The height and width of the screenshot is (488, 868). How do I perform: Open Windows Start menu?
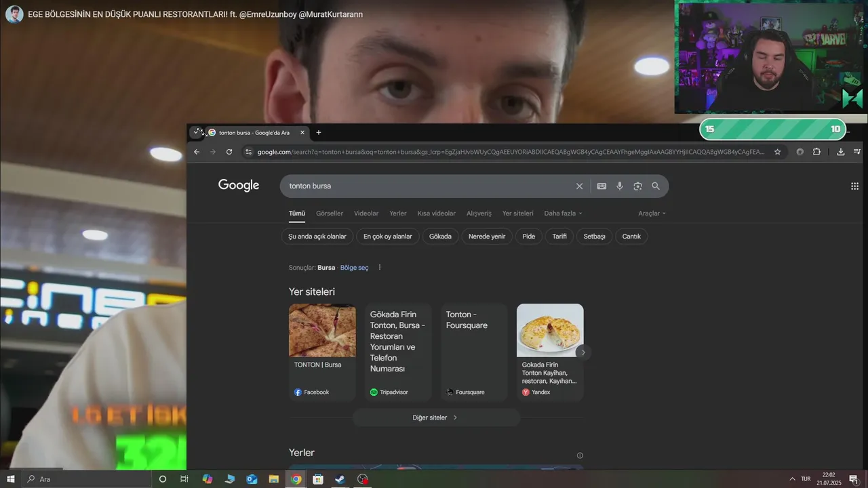[11, 479]
